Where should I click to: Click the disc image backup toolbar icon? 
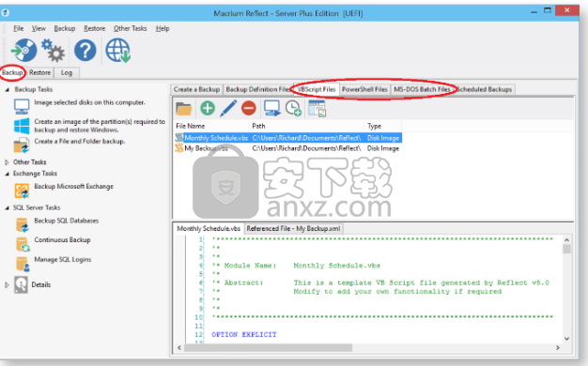(x=24, y=50)
